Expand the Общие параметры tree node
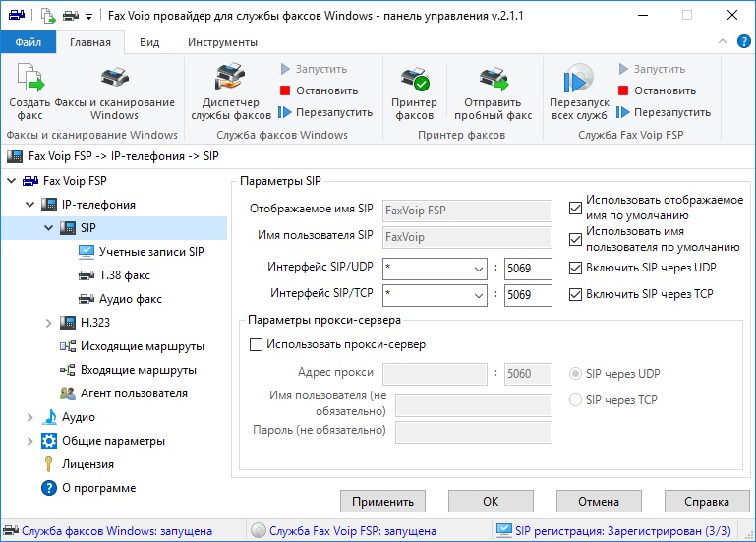The width and height of the screenshot is (756, 542). point(29,441)
